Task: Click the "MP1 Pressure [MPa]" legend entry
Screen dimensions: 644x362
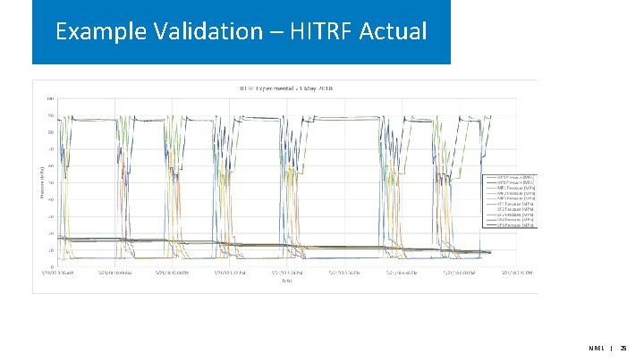Action: coord(511,188)
